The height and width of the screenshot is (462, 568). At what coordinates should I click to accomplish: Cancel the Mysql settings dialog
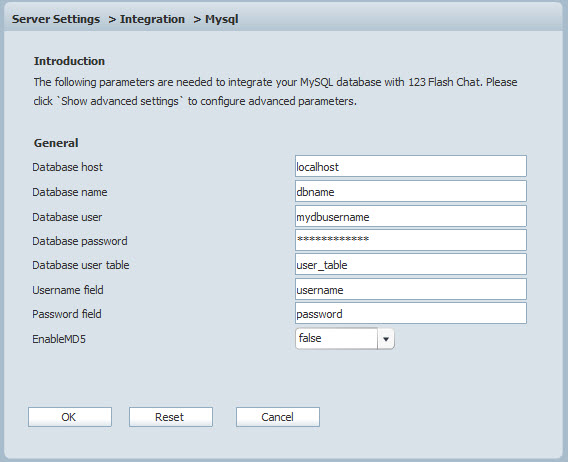point(277,417)
